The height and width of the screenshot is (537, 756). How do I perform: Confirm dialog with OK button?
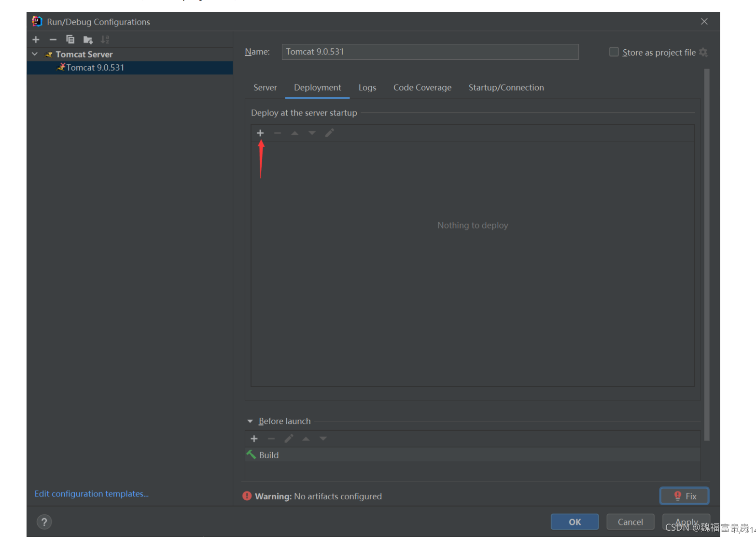click(x=575, y=522)
